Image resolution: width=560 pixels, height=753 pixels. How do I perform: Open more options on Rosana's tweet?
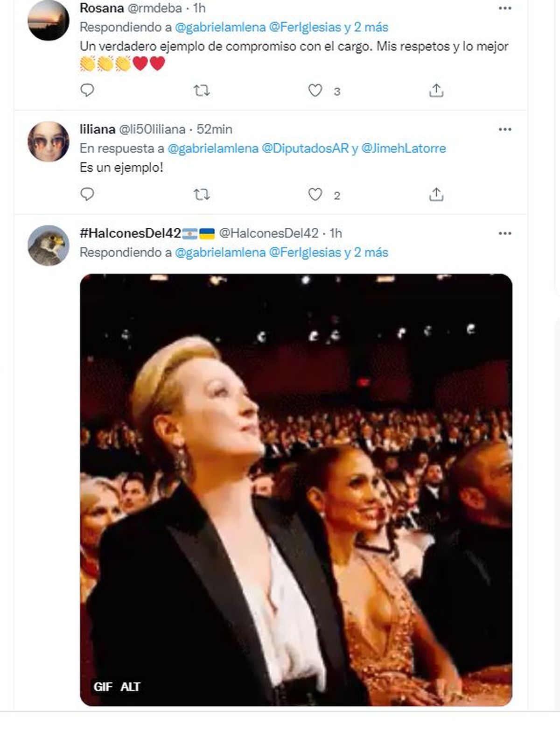point(505,8)
